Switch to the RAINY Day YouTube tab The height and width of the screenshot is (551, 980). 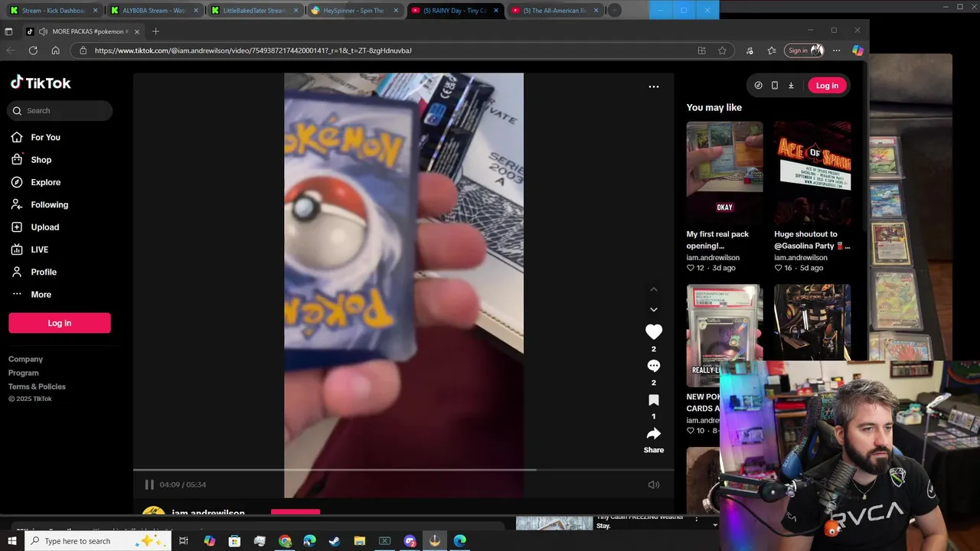click(455, 11)
